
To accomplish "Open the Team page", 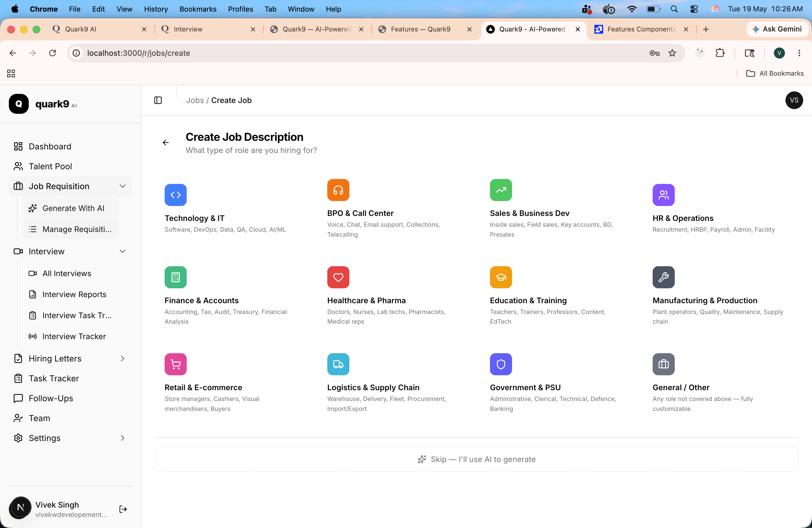I will (x=70, y=418).
